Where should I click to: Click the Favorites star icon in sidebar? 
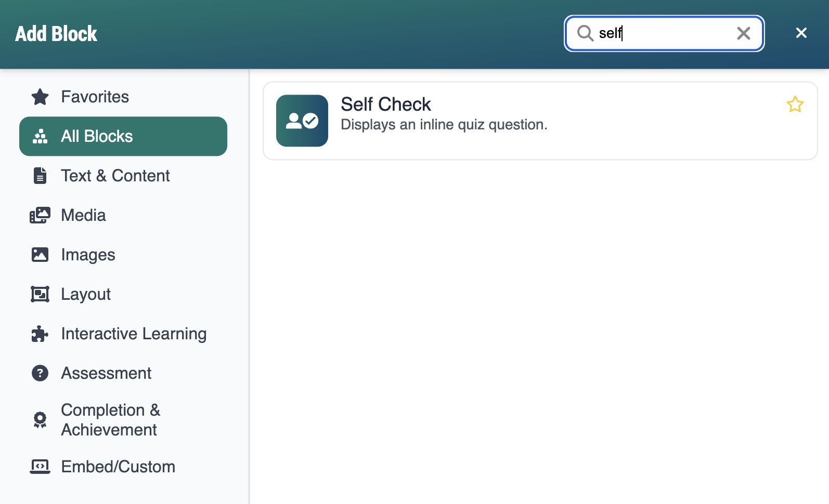(40, 97)
